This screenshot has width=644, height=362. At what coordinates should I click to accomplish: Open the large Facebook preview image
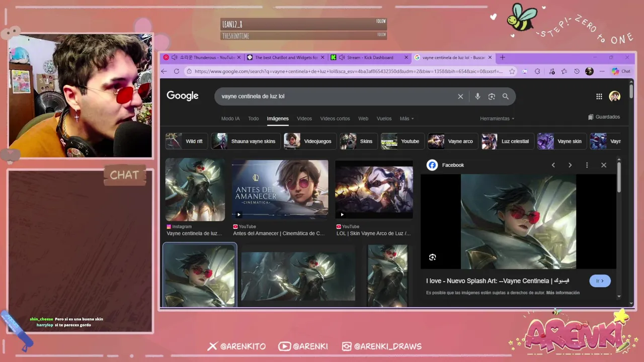coord(518,222)
